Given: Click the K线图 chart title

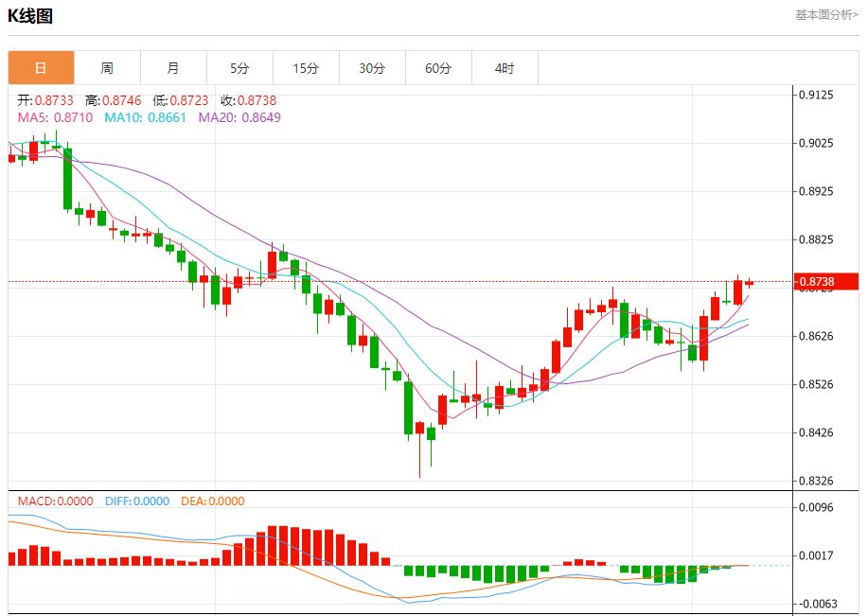Looking at the screenshot, I should [30, 15].
